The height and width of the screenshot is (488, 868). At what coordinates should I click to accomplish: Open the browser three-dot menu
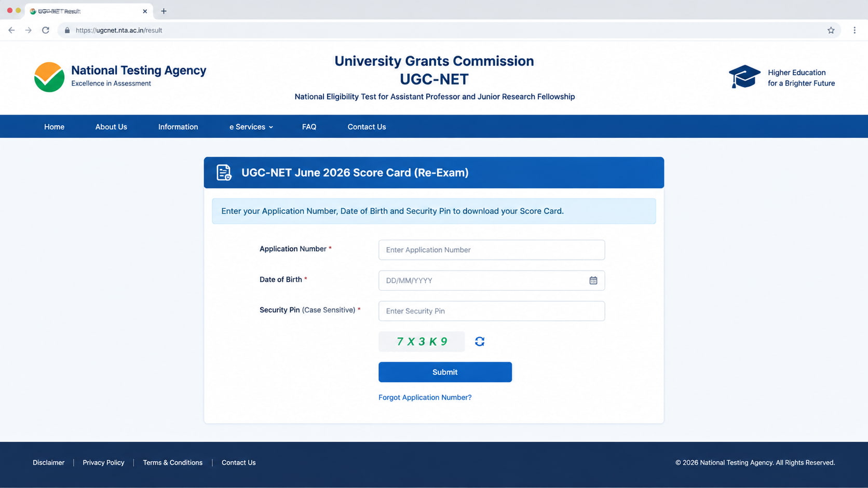tap(855, 30)
